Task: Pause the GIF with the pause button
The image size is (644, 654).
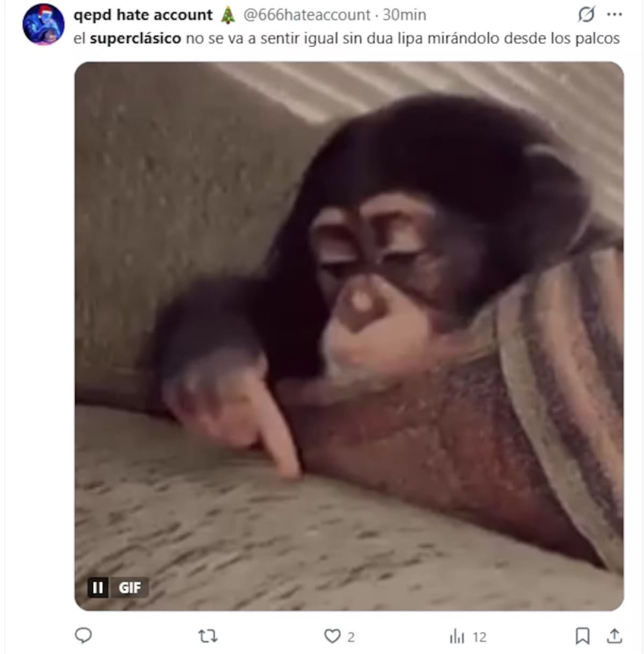Action: (x=98, y=588)
